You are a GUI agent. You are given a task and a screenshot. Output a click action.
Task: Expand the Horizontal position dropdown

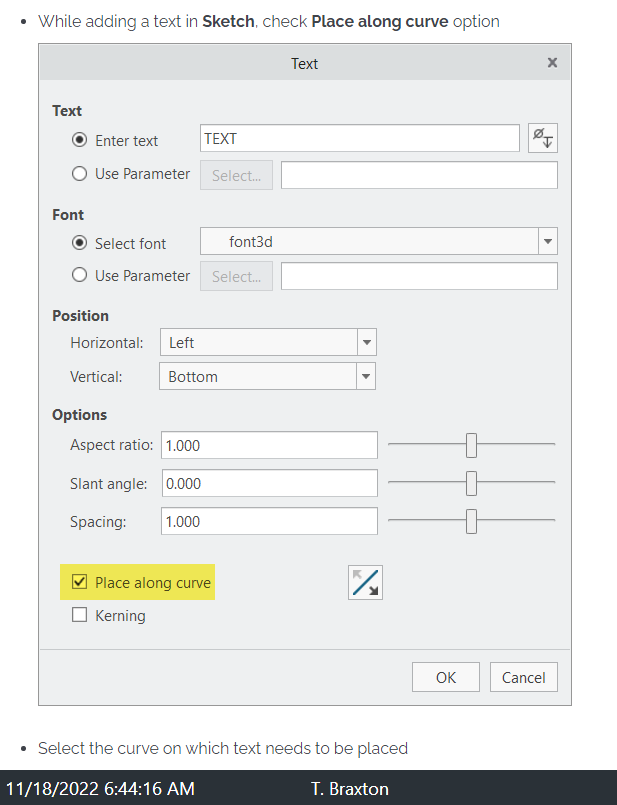[x=268, y=342]
